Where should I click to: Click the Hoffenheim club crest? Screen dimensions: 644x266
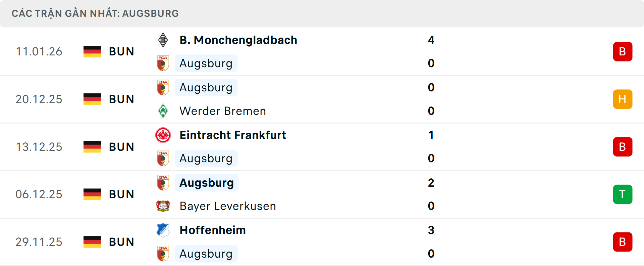click(x=163, y=230)
